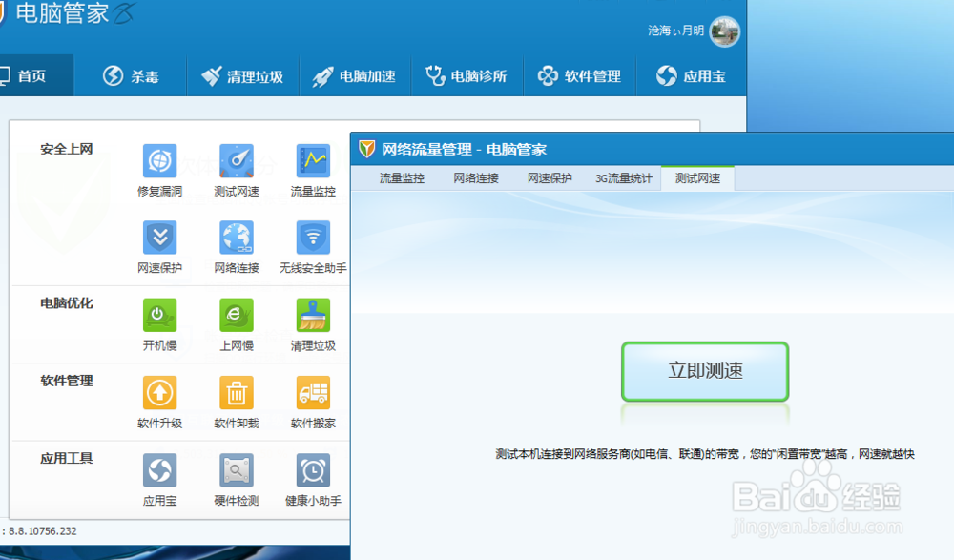This screenshot has width=954, height=560.
Task: Select 流量监控 tab in 网络流量管理 window
Action: [x=402, y=178]
